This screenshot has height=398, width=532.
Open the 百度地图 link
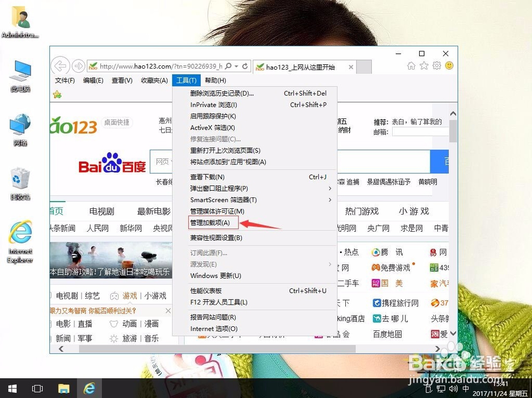[x=387, y=334]
